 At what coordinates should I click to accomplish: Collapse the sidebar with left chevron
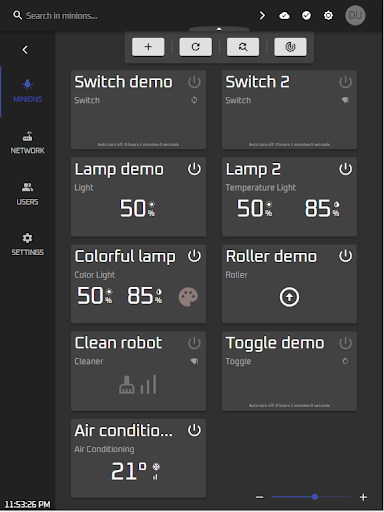click(25, 50)
